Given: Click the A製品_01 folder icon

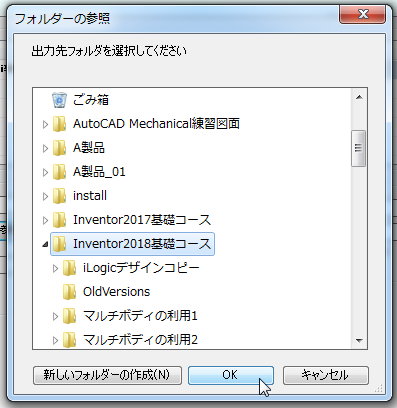Looking at the screenshot, I should 60,172.
